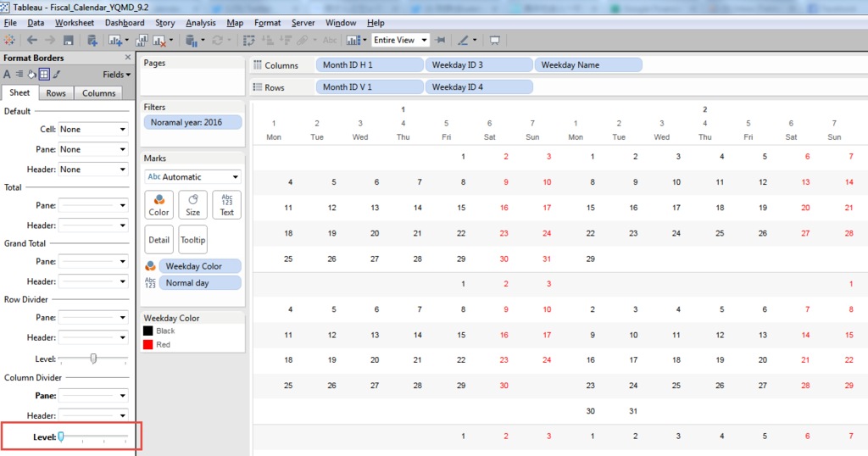The image size is (868, 456).
Task: Select the Month ID H 1 pill
Action: [370, 64]
